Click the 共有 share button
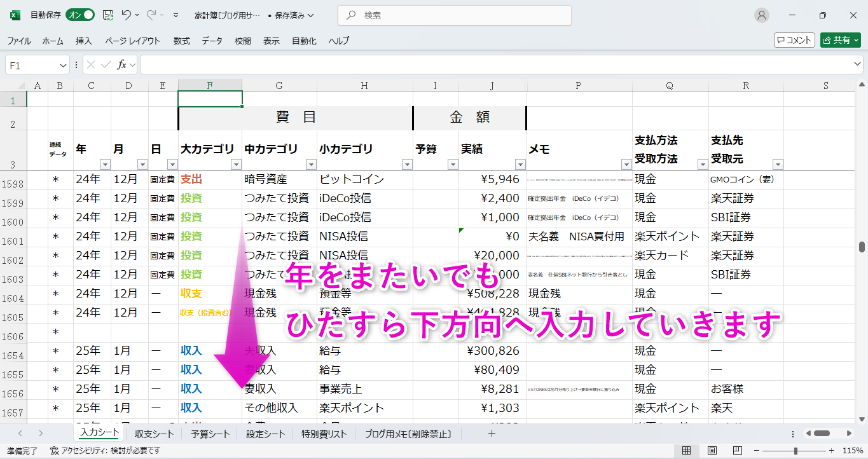This screenshot has width=868, height=459. pyautogui.click(x=840, y=40)
